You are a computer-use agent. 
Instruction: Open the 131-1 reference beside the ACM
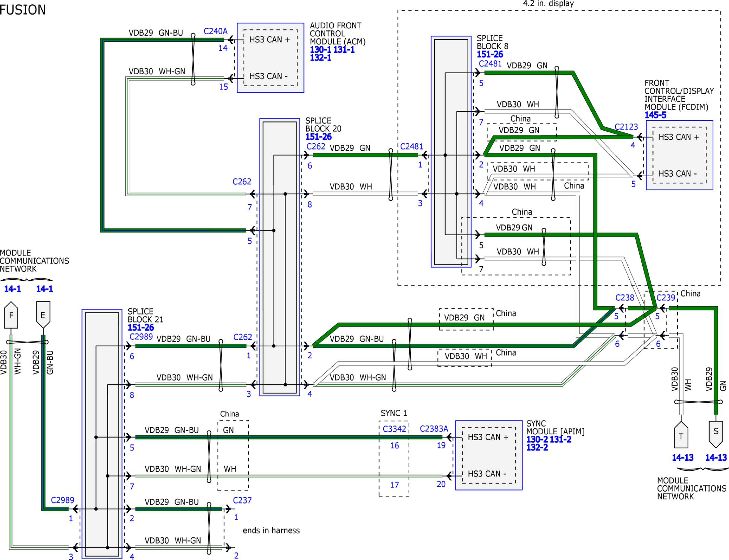344,50
